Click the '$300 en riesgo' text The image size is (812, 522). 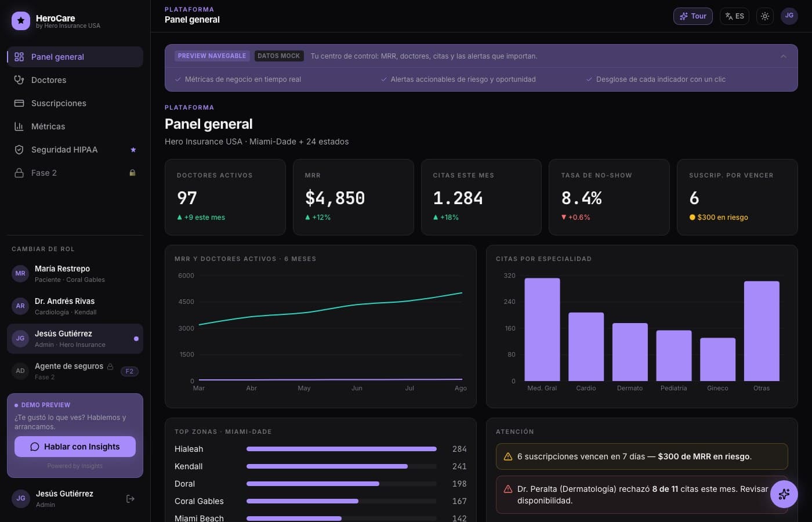pos(723,217)
